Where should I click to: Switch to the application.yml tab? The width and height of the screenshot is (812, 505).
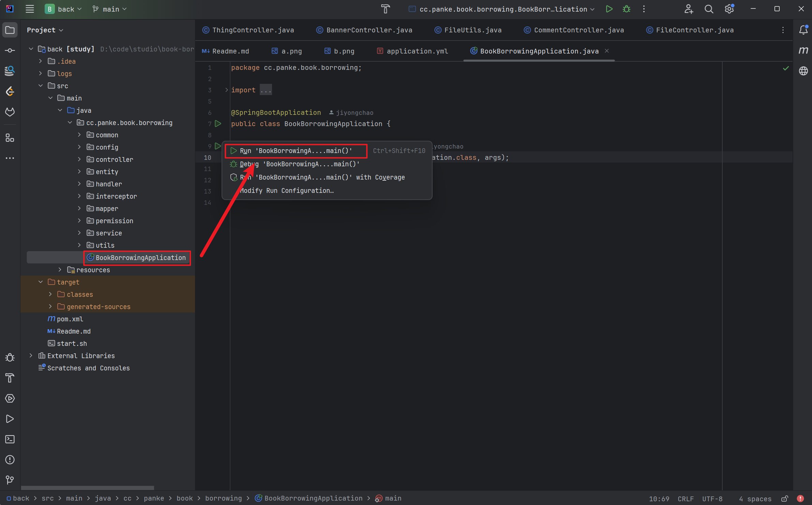pos(417,51)
